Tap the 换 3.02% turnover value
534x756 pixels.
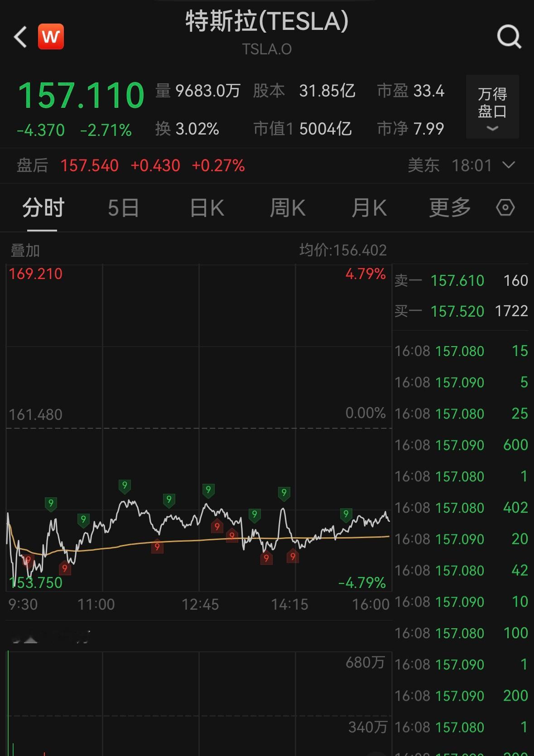[188, 129]
